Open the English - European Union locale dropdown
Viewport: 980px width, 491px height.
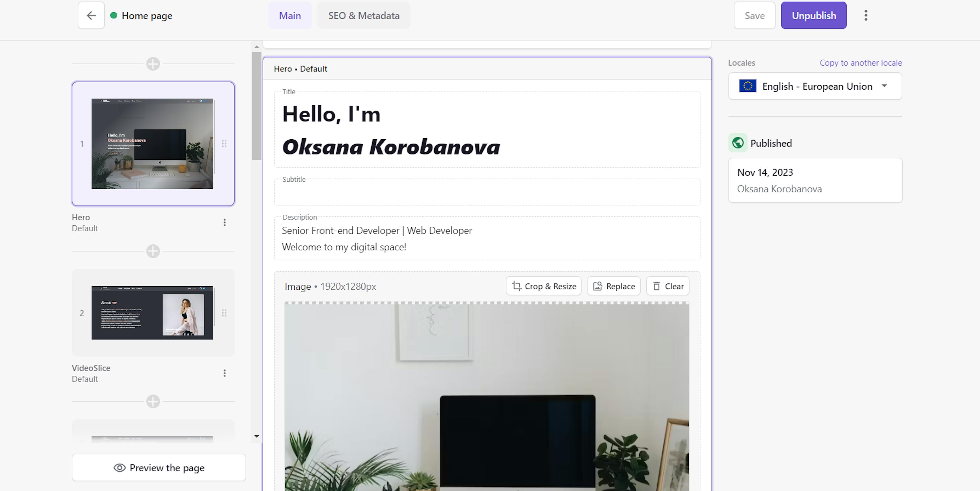click(815, 86)
